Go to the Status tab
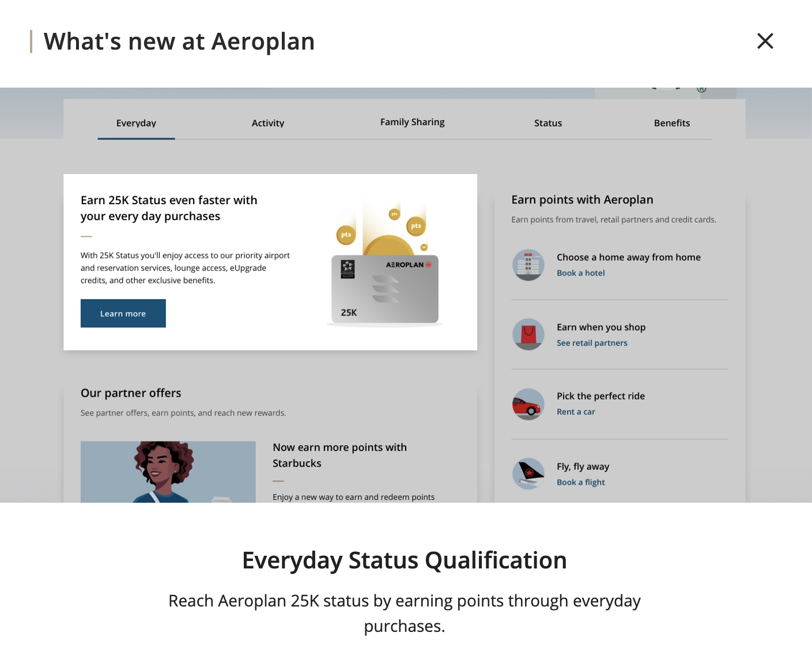This screenshot has height=663, width=812. tap(547, 123)
